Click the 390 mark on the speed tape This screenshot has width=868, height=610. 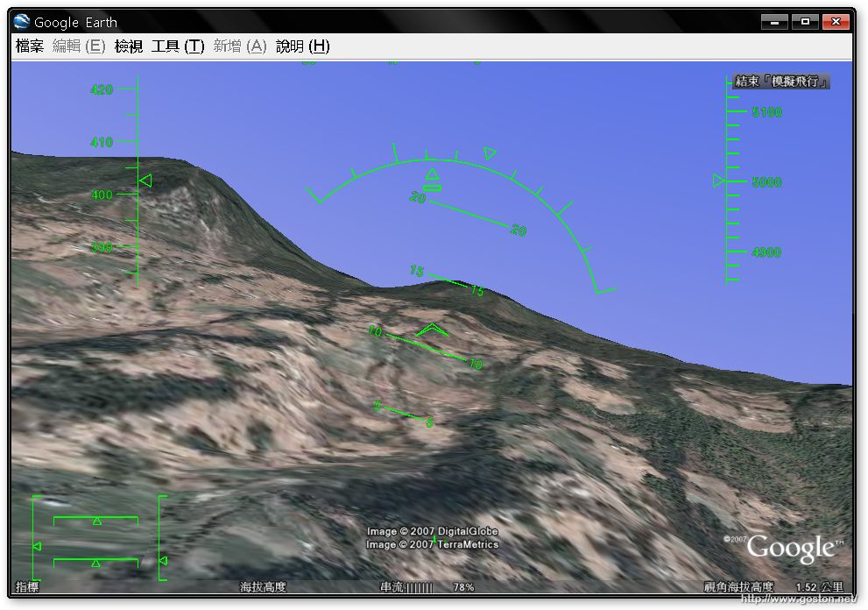[x=102, y=247]
